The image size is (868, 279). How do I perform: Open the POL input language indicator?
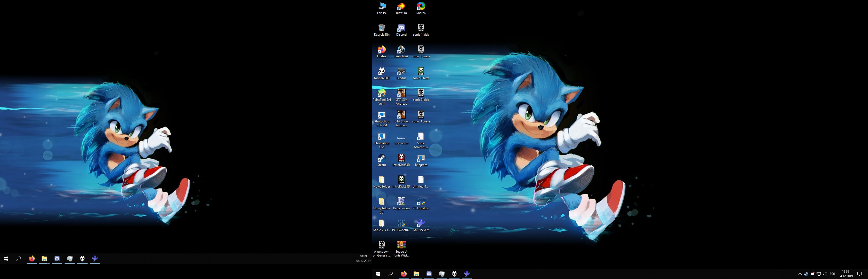point(833,274)
